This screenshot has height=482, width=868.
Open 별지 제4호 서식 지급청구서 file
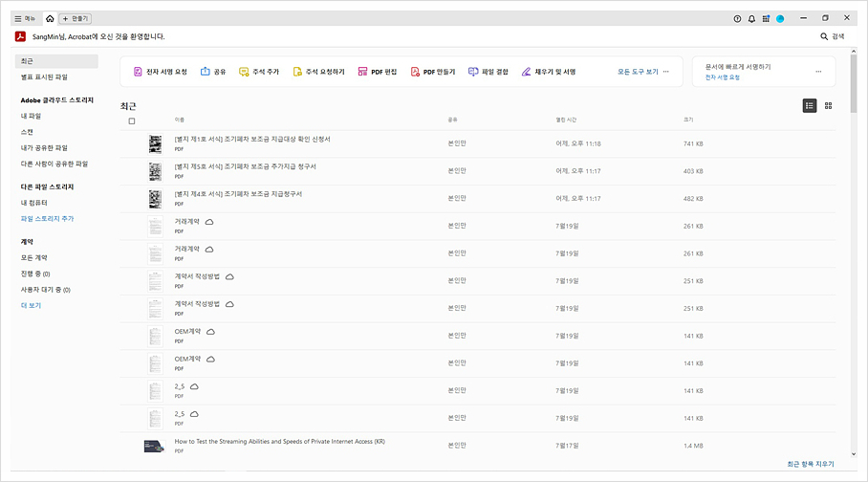click(238, 194)
